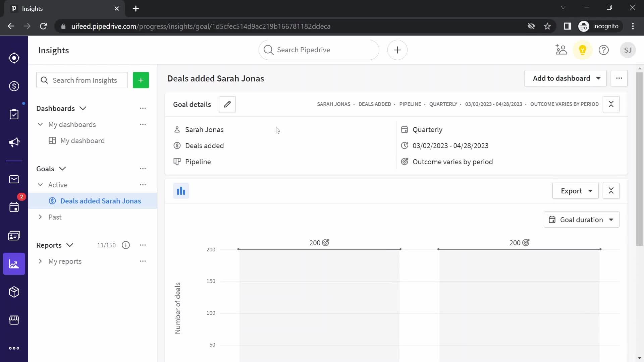This screenshot has width=644, height=362.
Task: Click the plus button to add new insight
Action: pyautogui.click(x=141, y=80)
